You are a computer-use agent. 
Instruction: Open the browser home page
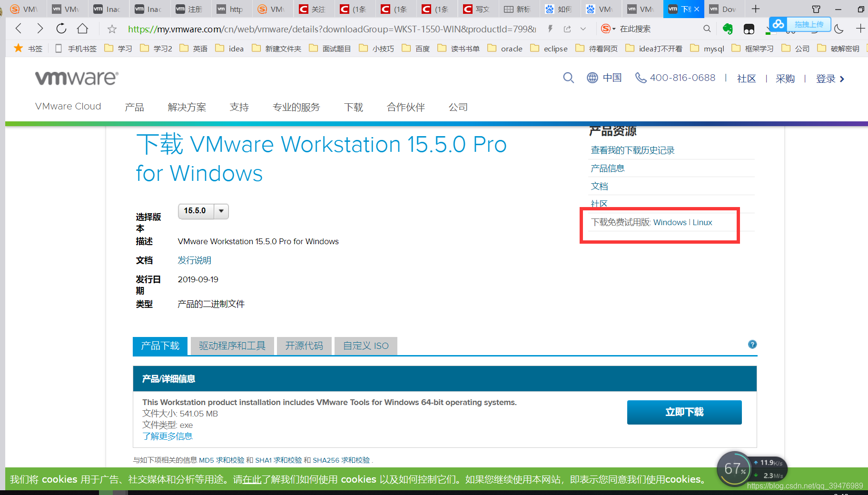(x=83, y=29)
